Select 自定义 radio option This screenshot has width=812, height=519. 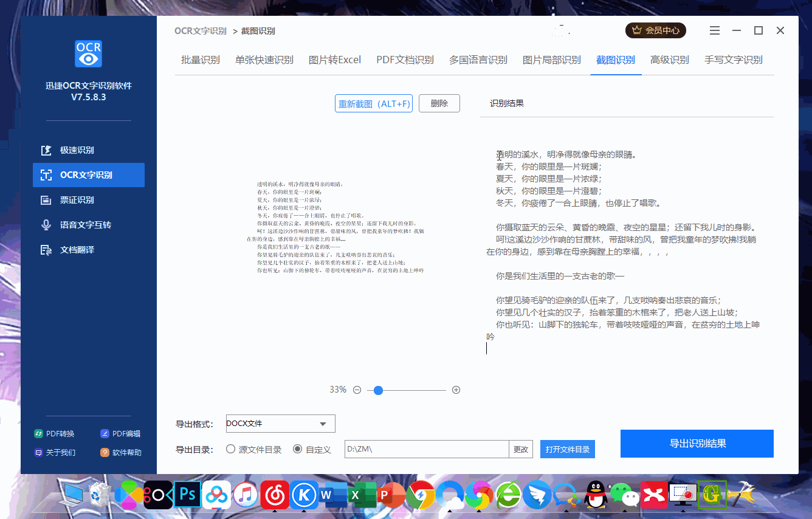[x=312, y=449]
